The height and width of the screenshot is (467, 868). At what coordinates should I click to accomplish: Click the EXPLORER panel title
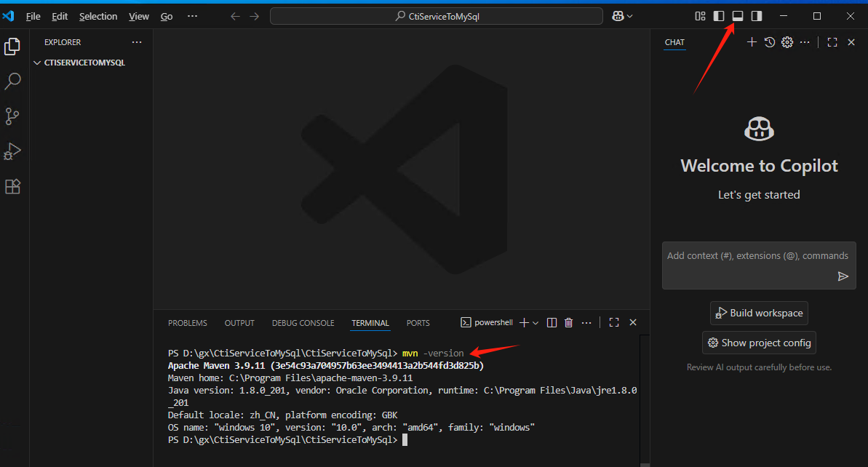point(63,42)
